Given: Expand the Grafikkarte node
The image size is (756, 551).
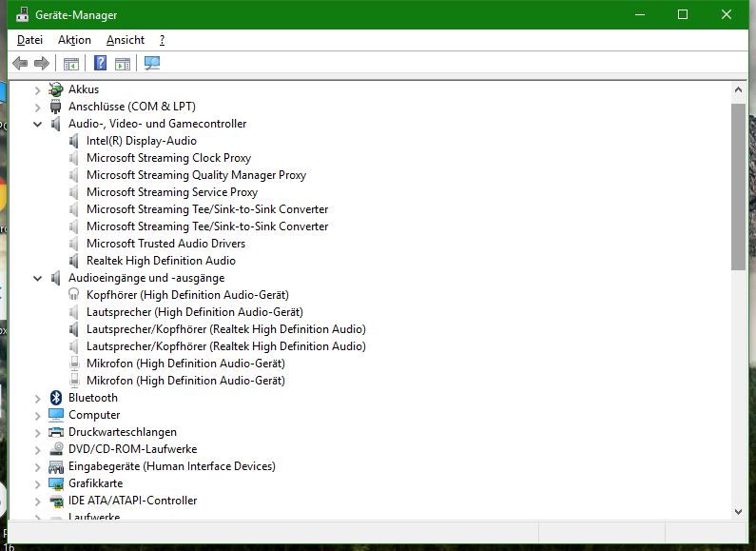Looking at the screenshot, I should 38,484.
